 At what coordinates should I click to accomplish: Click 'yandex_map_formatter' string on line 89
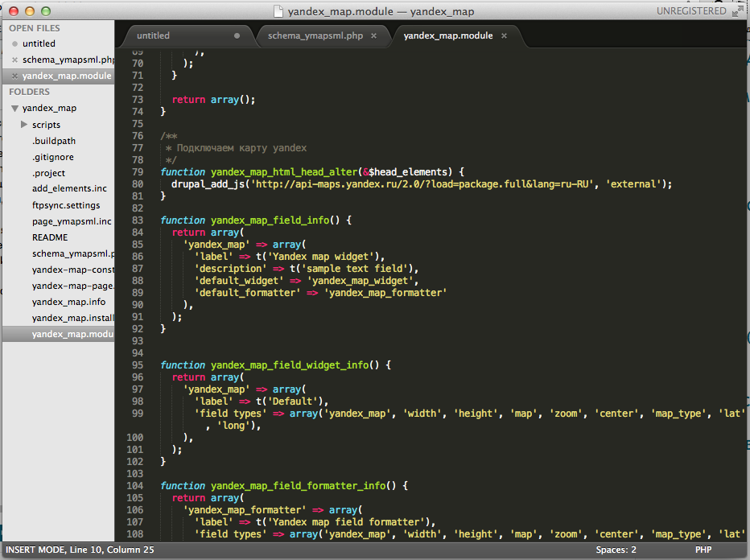[385, 293]
